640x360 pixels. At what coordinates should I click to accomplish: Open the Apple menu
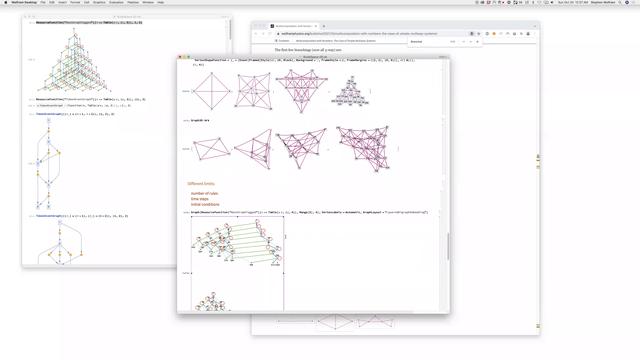[x=6, y=2]
